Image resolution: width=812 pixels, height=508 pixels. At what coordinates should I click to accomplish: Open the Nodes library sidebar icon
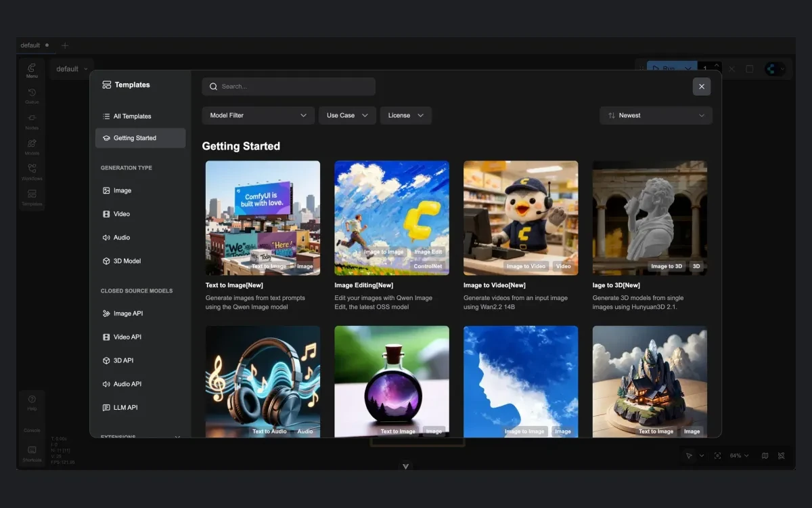pyautogui.click(x=32, y=121)
